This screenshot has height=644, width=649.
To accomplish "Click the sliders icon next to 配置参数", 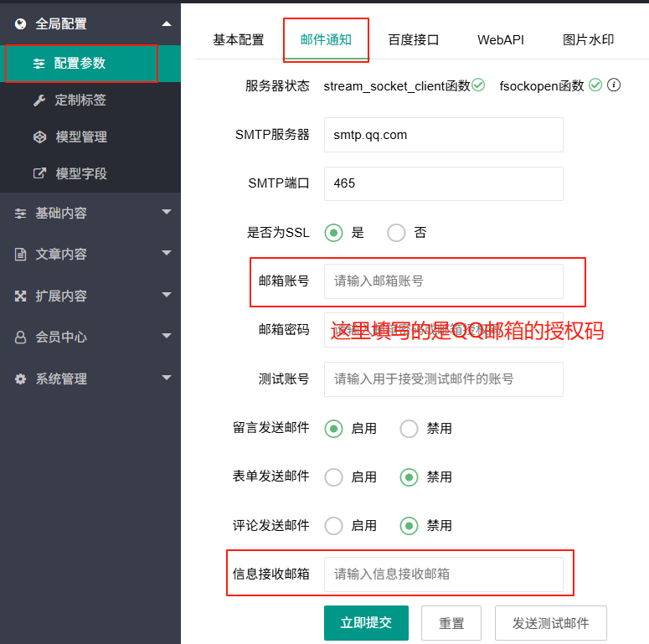I will tap(39, 64).
